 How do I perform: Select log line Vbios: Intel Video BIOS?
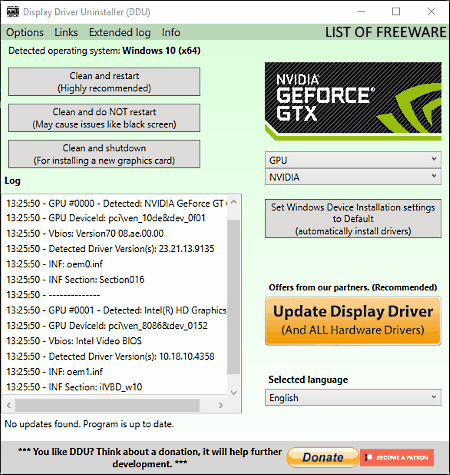pyautogui.click(x=74, y=341)
